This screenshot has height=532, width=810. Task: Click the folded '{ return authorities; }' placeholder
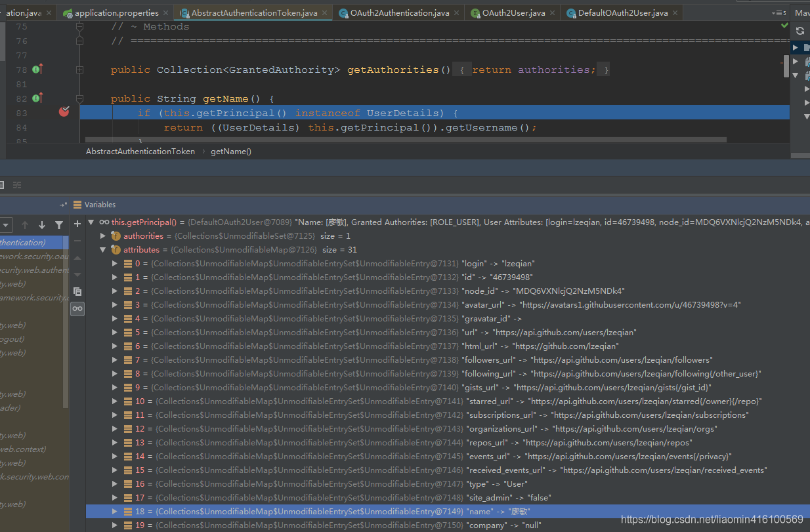click(x=531, y=70)
